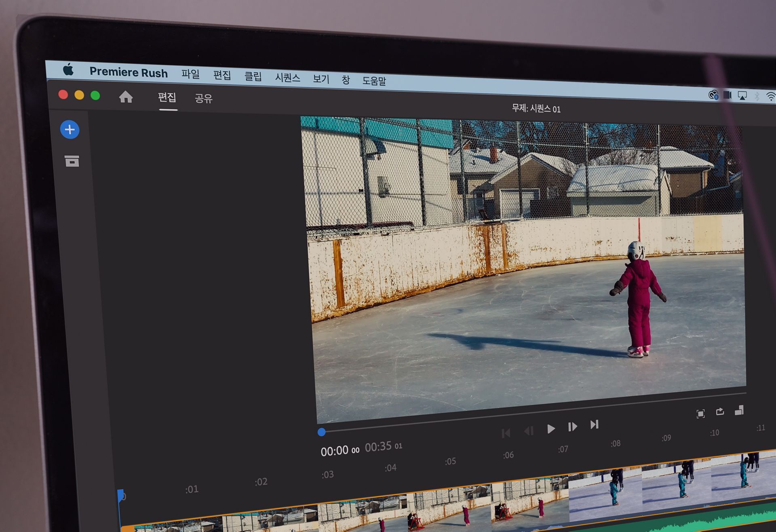Open the 파일 menu
The height and width of the screenshot is (532, 776).
[x=190, y=74]
